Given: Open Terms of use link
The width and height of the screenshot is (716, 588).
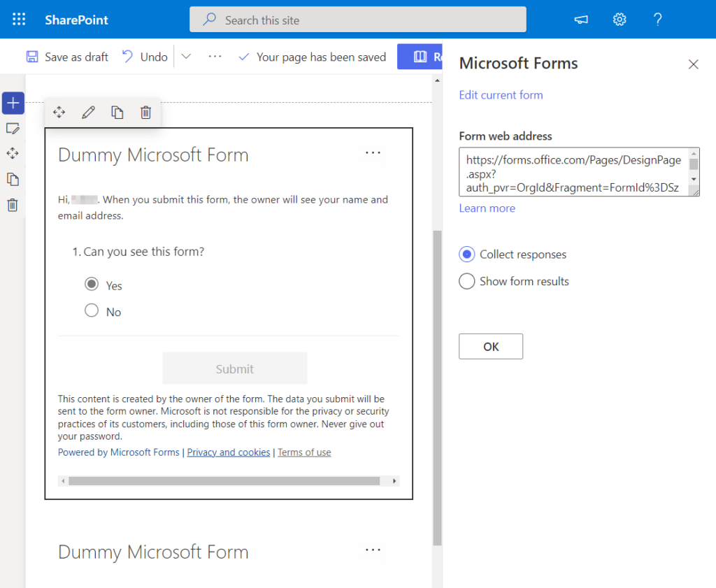Looking at the screenshot, I should (x=304, y=452).
